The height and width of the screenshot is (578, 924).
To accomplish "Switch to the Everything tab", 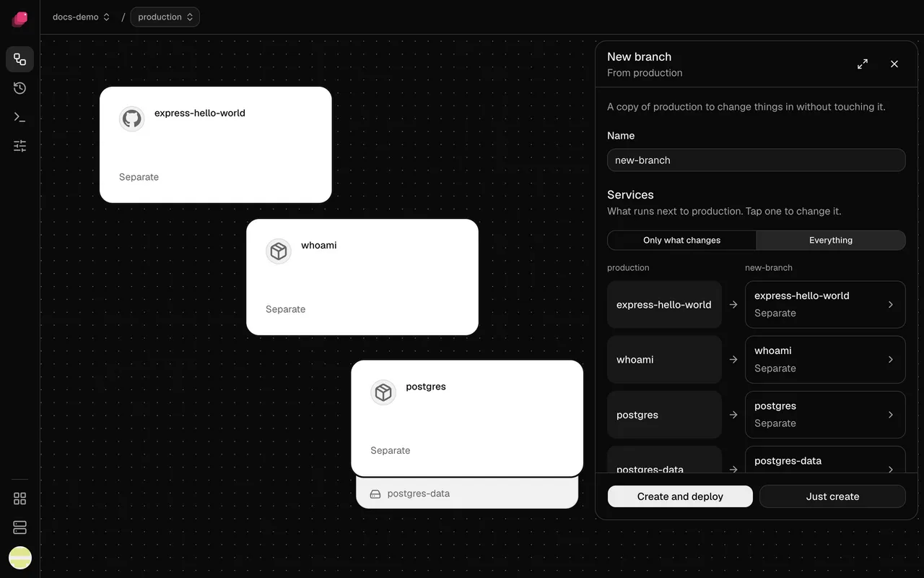I will tap(831, 240).
